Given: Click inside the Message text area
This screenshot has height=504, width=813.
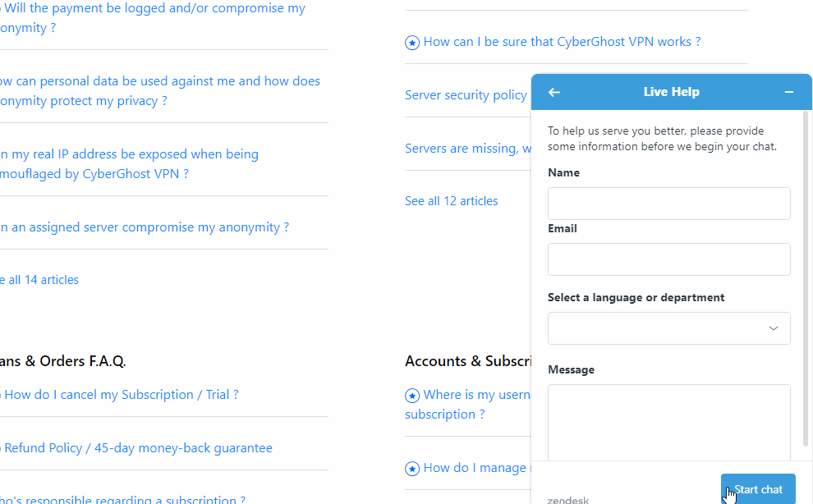Looking at the screenshot, I should click(668, 422).
